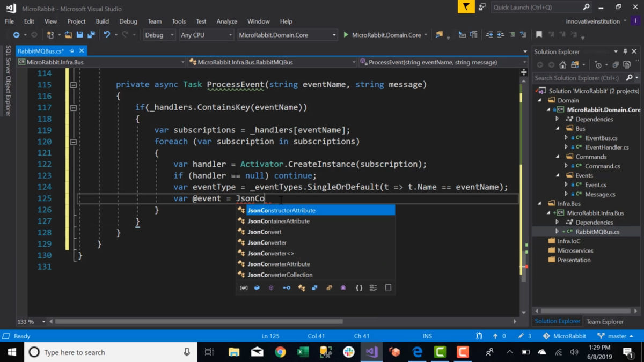Viewport: 644px width, 362px height.
Task: Click the editor horizontal scrollbar thumb
Action: 199,322
